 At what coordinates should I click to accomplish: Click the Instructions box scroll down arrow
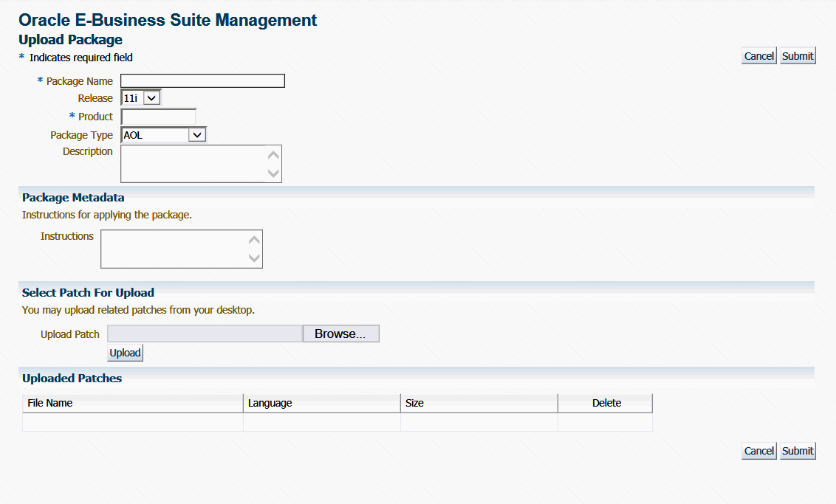[x=254, y=258]
